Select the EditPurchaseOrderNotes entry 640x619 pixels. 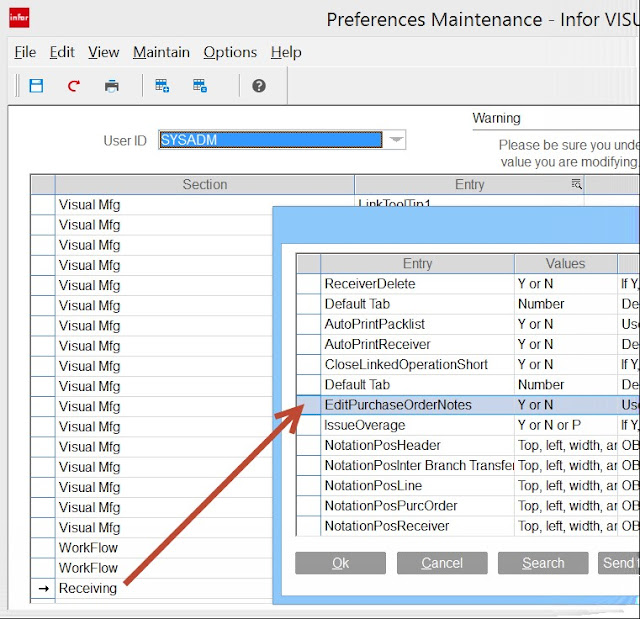pyautogui.click(x=417, y=405)
